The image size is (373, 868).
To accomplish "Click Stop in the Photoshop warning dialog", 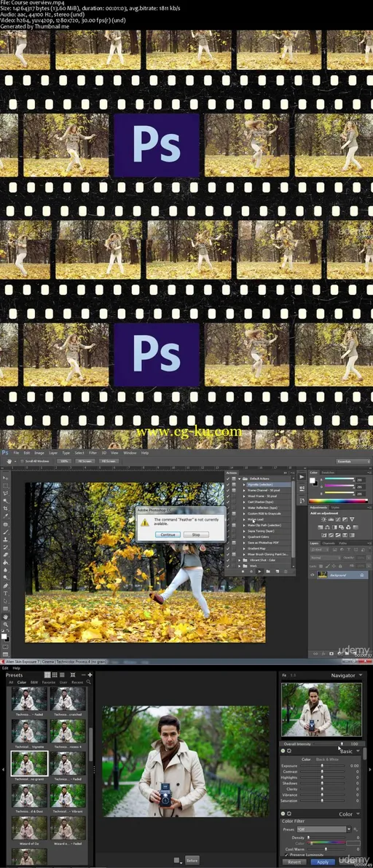I will coord(196,534).
